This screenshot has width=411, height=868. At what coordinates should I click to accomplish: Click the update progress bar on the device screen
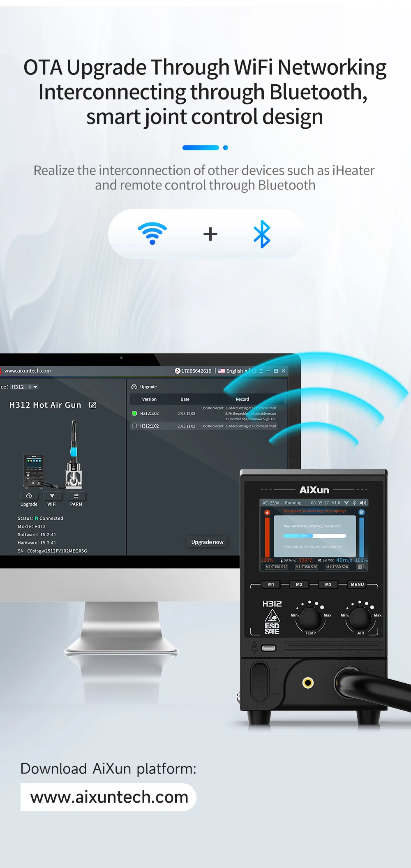click(315, 536)
